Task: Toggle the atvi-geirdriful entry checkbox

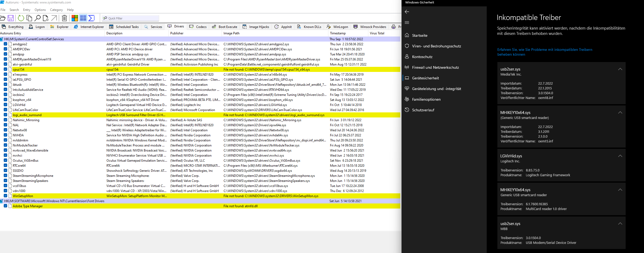Action: 5,64
